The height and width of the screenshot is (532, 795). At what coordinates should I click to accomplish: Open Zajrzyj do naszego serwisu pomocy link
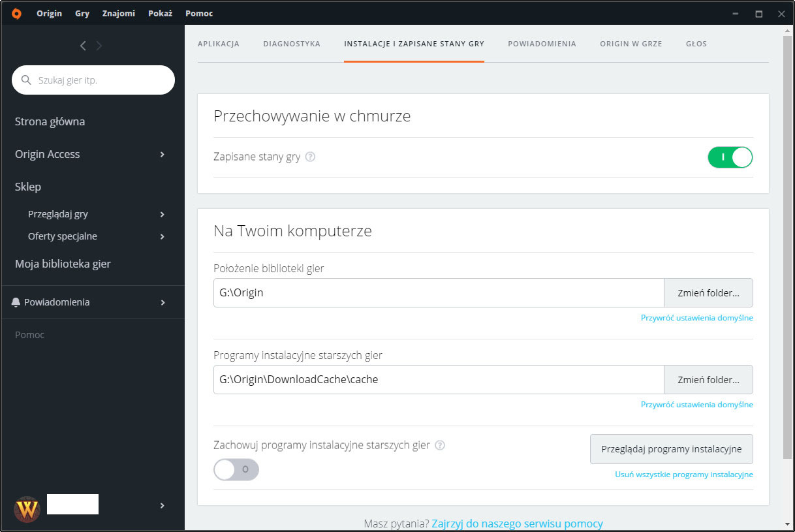point(518,524)
